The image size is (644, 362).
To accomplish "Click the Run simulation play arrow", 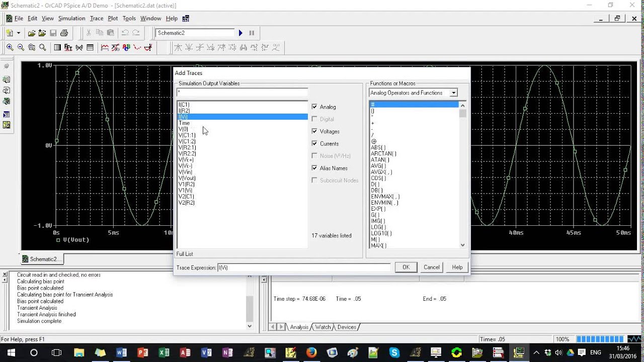I will pos(240,33).
